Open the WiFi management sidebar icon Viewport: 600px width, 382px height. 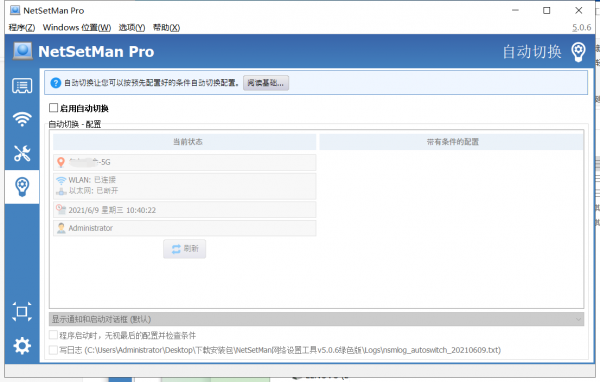tap(22, 119)
